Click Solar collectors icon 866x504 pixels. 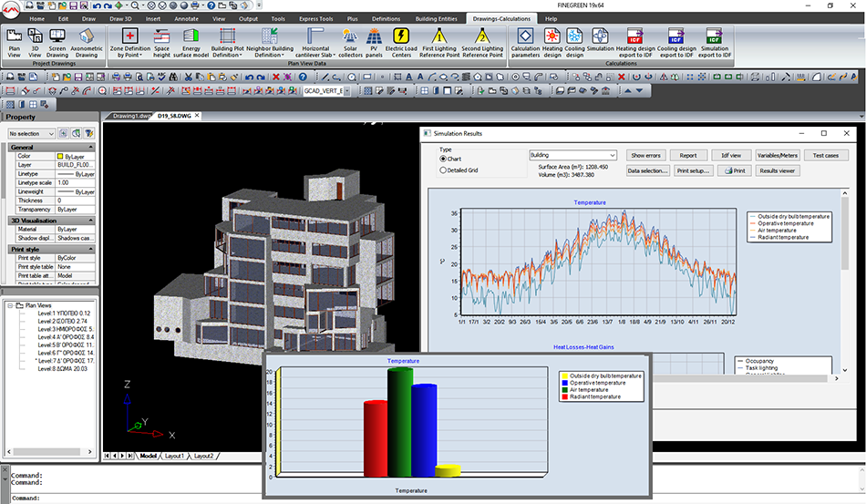click(350, 43)
